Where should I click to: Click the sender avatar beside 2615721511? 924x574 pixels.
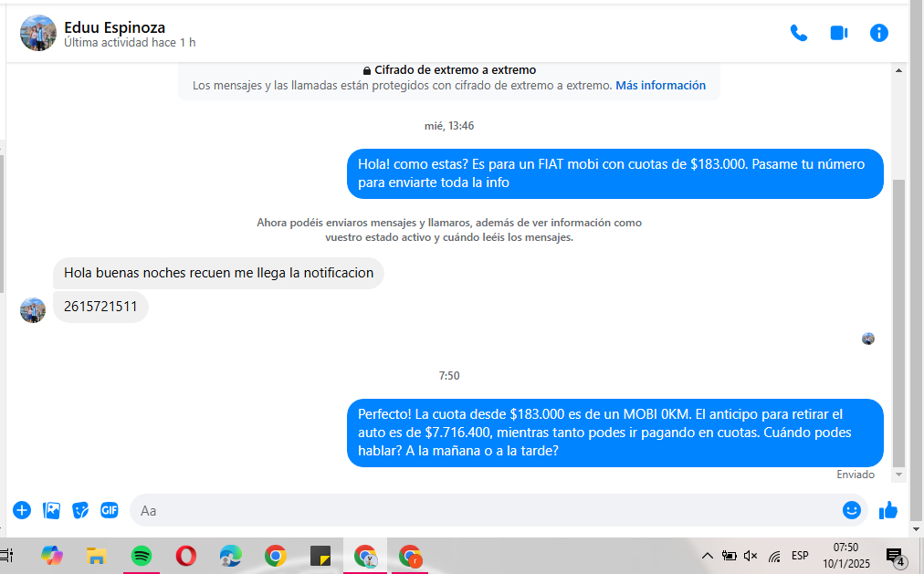[33, 310]
